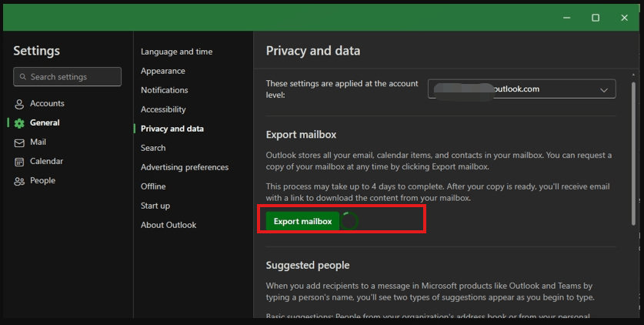
Task: Focus the Search settings input field
Action: coord(68,77)
